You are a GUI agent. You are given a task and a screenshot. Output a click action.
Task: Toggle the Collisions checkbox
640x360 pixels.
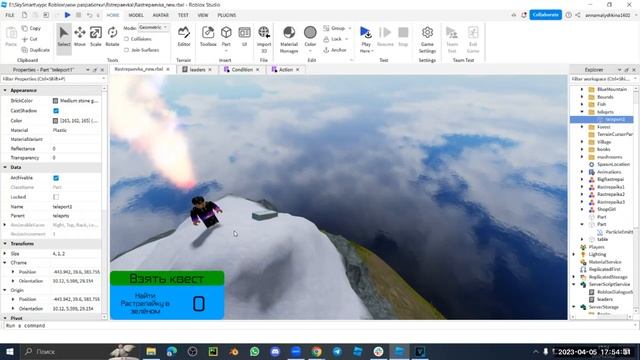(x=126, y=39)
